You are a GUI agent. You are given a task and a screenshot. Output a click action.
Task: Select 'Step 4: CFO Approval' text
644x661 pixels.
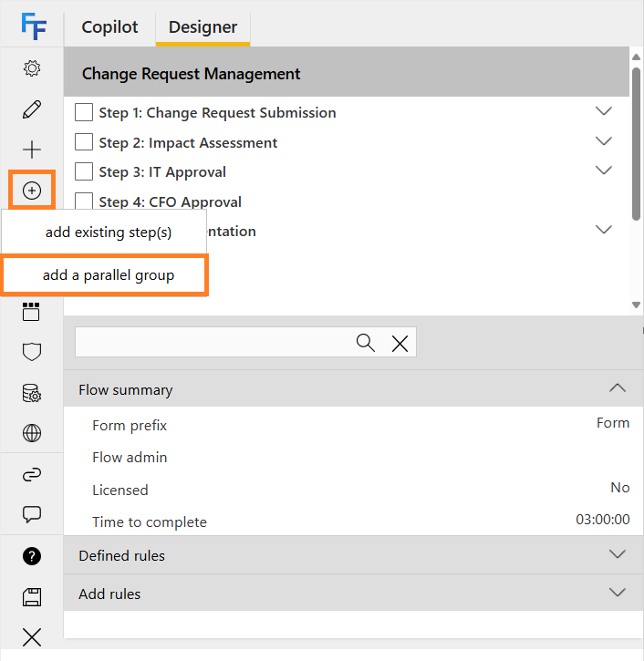[171, 201]
